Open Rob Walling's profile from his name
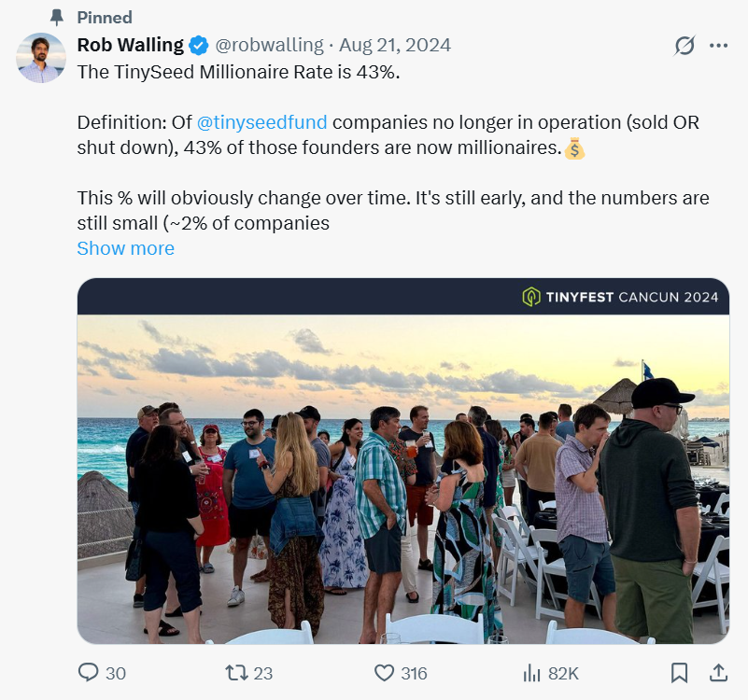 pyautogui.click(x=131, y=44)
